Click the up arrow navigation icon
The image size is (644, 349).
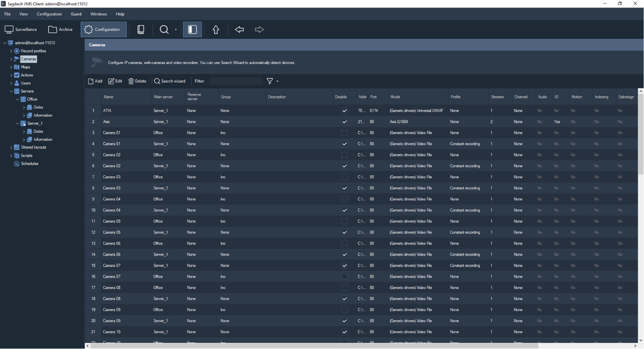pyautogui.click(x=216, y=30)
